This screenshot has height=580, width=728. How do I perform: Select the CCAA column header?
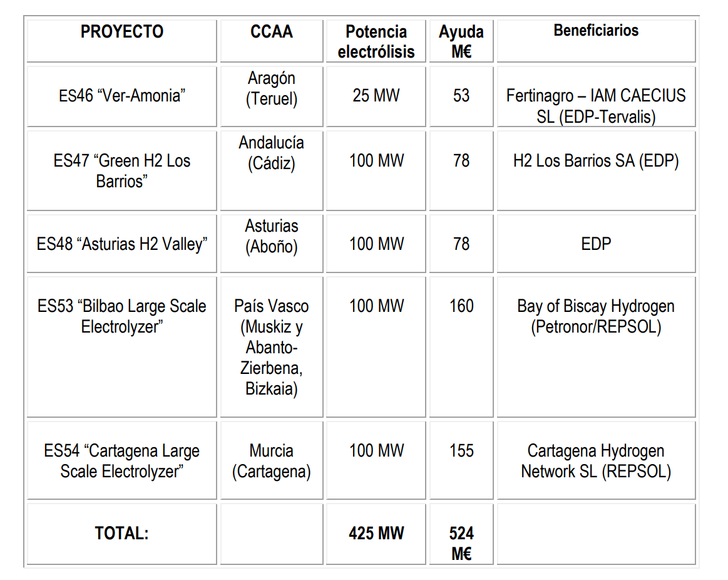click(x=272, y=41)
